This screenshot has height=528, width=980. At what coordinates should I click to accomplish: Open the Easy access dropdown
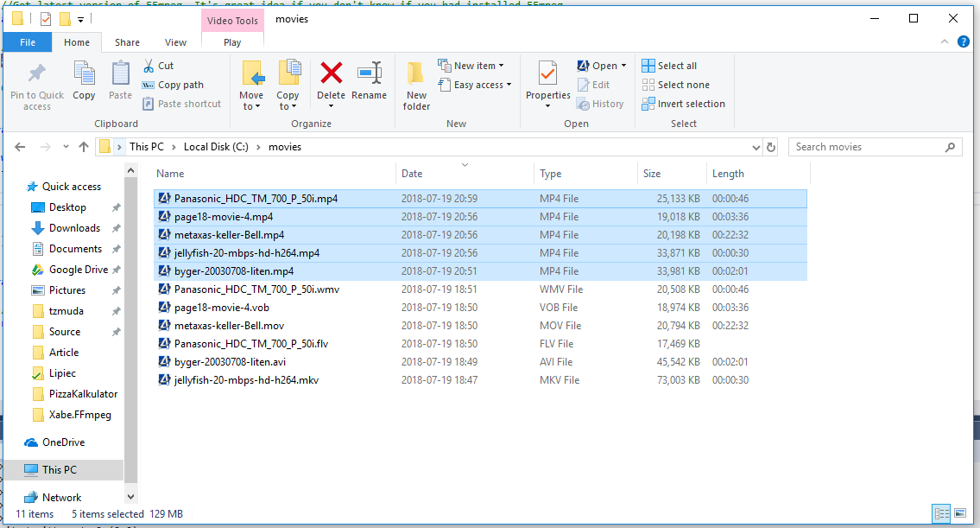pos(475,85)
